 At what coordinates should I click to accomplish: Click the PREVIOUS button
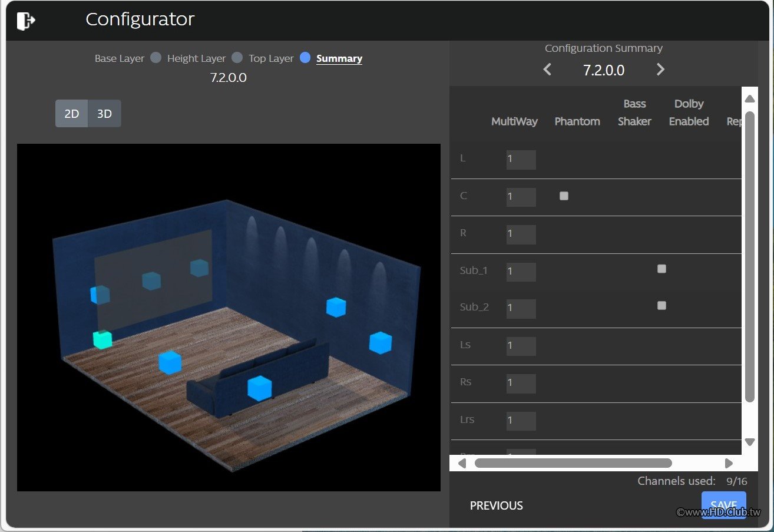pos(497,505)
